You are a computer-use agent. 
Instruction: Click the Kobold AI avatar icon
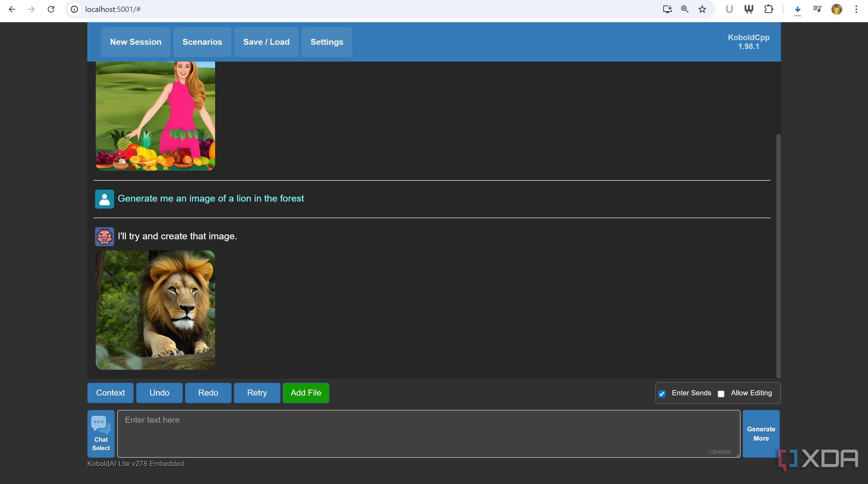tap(104, 236)
